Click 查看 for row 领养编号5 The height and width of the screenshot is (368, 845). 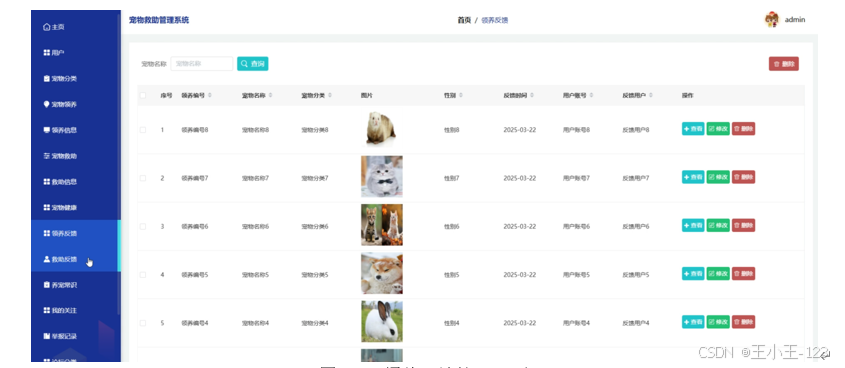[x=693, y=274]
